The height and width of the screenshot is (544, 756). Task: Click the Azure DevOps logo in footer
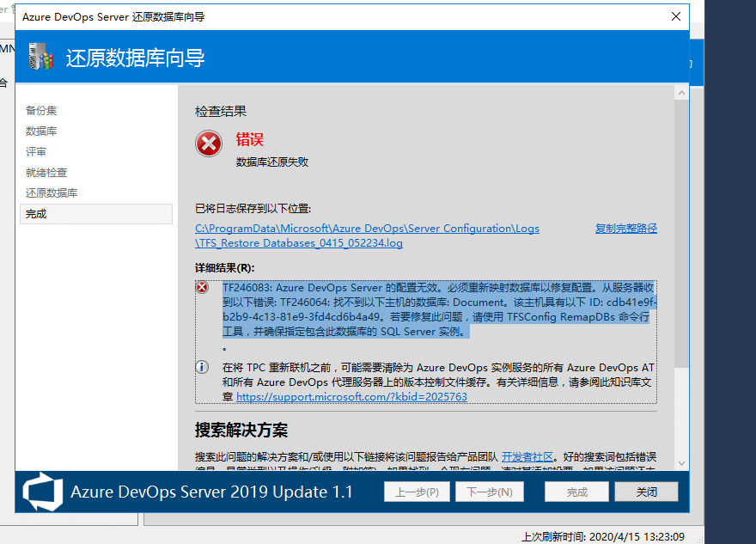[x=41, y=492]
